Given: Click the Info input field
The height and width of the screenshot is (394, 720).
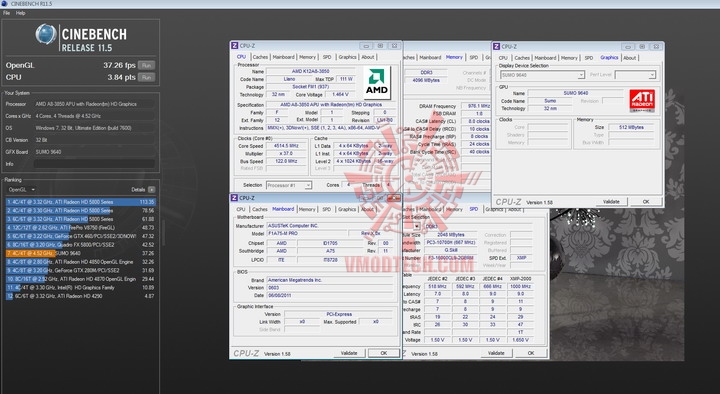Looking at the screenshot, I should coord(94,164).
